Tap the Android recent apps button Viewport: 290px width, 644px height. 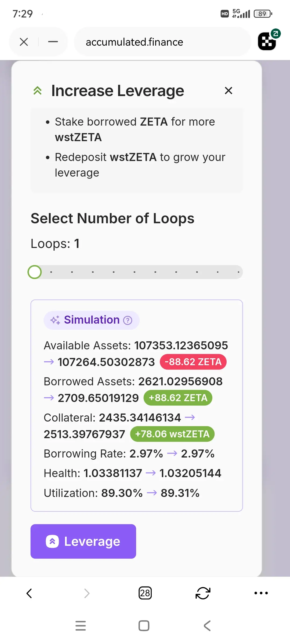coord(81,626)
